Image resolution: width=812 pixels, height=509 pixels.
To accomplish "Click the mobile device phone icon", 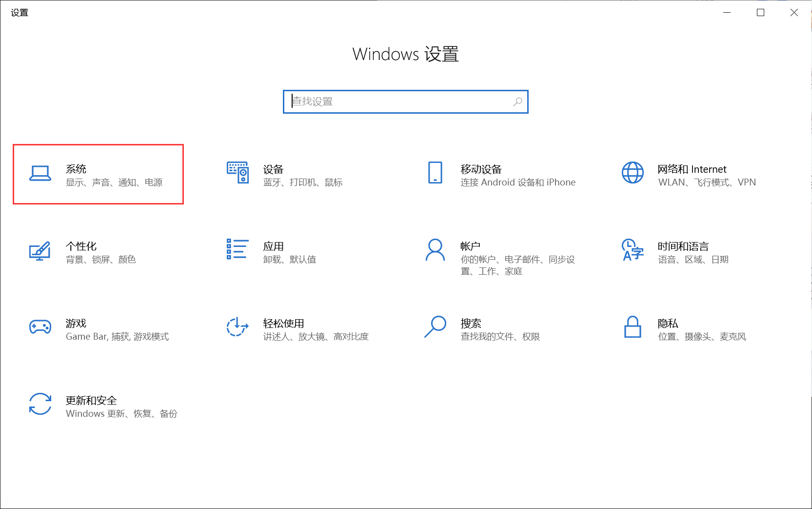I will [435, 173].
